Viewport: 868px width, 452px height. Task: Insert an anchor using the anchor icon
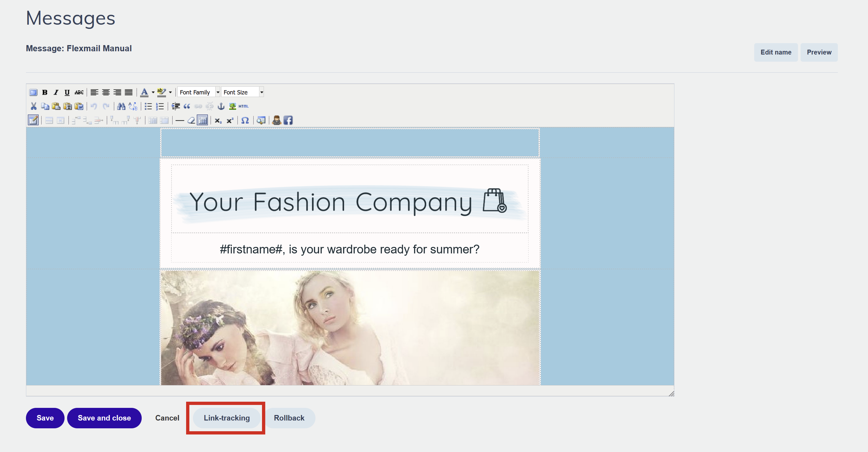221,106
